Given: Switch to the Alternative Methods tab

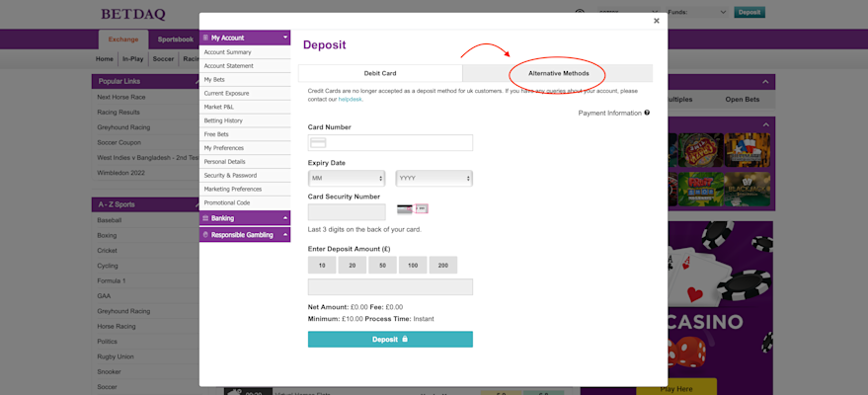Looking at the screenshot, I should pos(558,73).
